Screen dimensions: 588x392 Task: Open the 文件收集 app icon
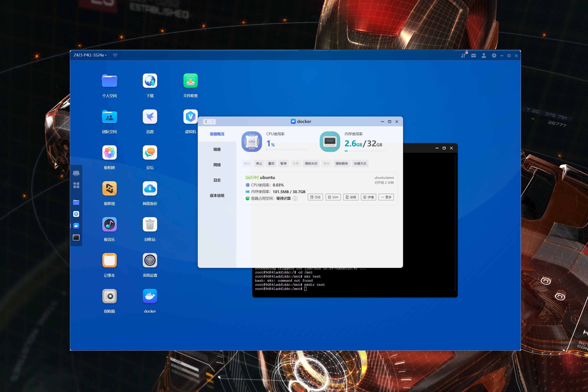[190, 81]
